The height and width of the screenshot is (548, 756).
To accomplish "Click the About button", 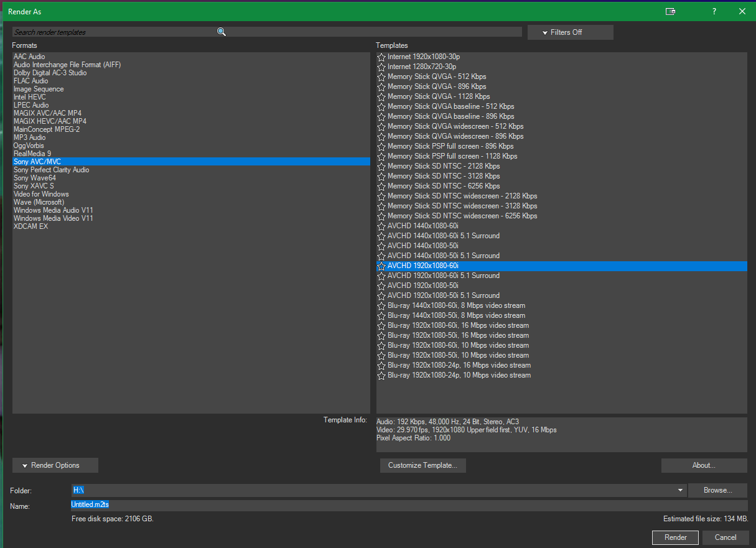I will [704, 465].
